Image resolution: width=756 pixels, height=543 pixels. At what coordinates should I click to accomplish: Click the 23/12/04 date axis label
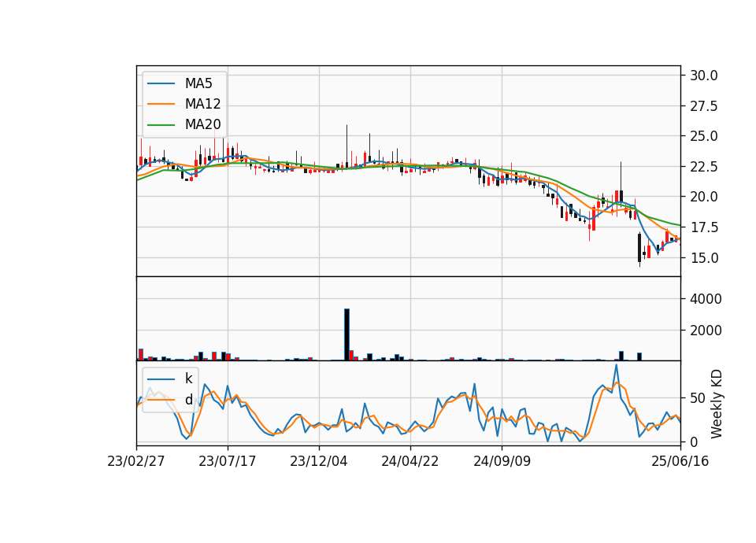[319, 461]
